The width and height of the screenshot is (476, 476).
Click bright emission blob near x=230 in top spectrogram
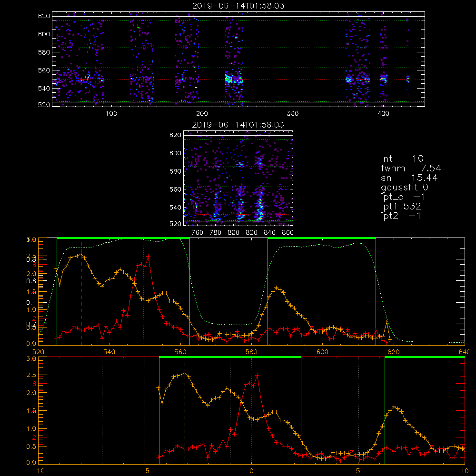pyautogui.click(x=228, y=79)
